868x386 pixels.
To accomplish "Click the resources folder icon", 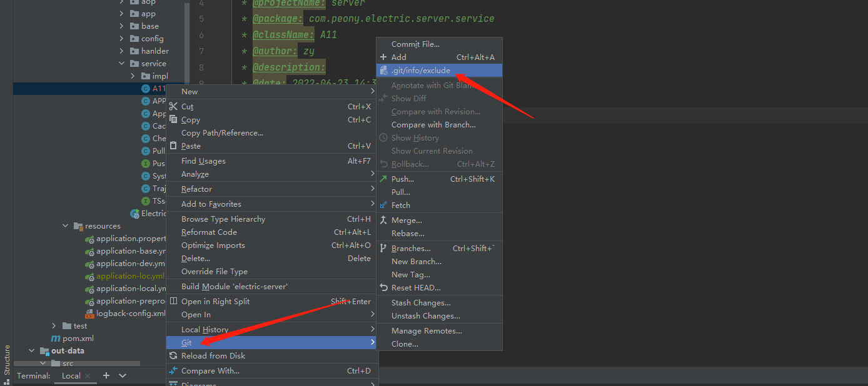I will (x=78, y=226).
